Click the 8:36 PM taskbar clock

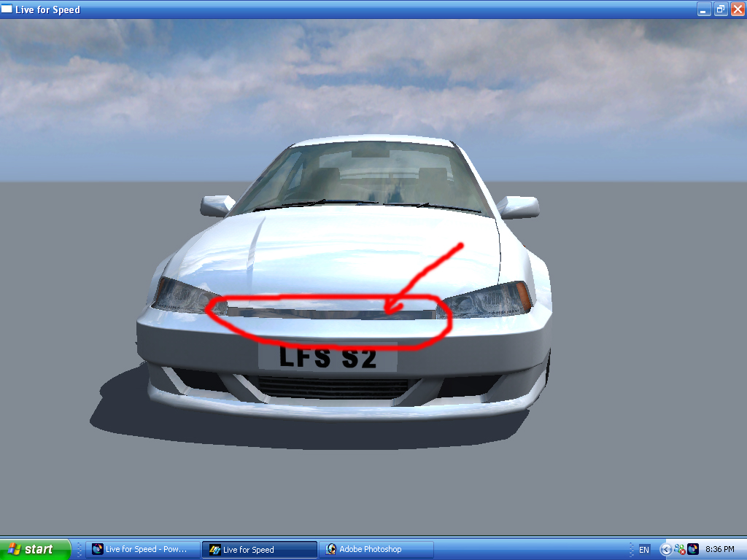point(720,549)
